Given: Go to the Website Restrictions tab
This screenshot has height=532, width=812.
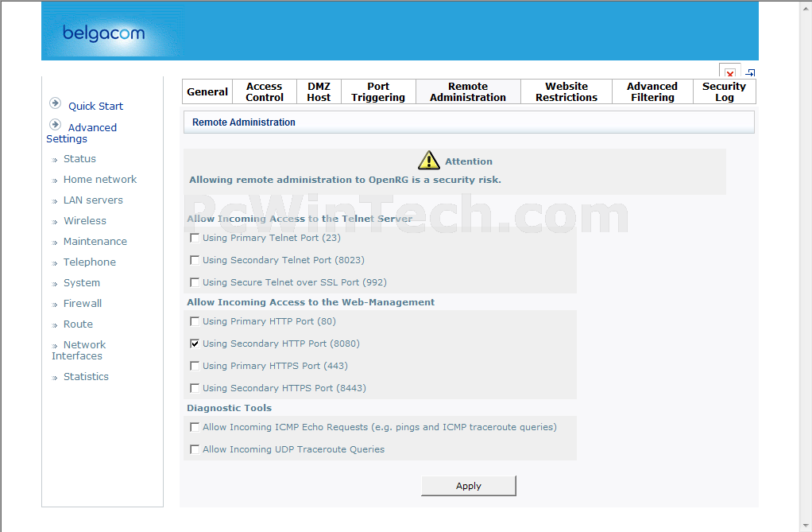Looking at the screenshot, I should tap(566, 91).
